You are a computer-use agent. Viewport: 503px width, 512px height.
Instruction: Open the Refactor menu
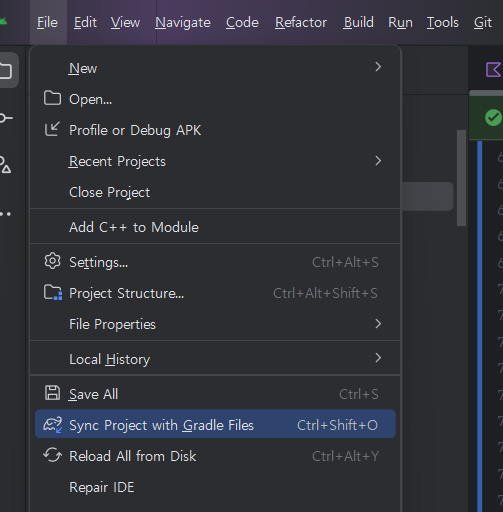click(x=301, y=23)
